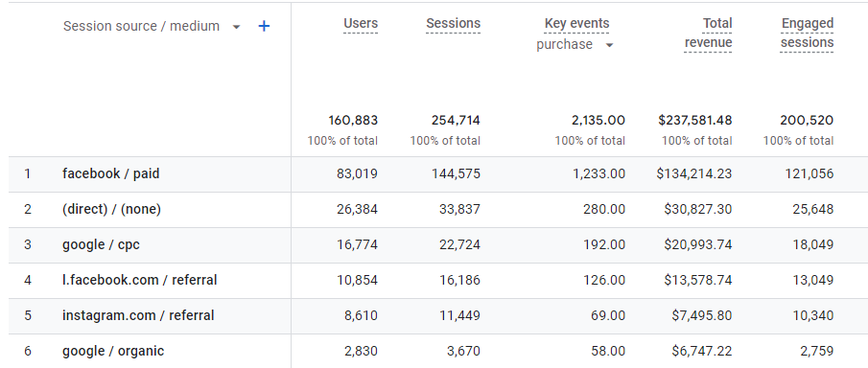Add a secondary dimension with the plus icon
868x368 pixels.
[264, 26]
